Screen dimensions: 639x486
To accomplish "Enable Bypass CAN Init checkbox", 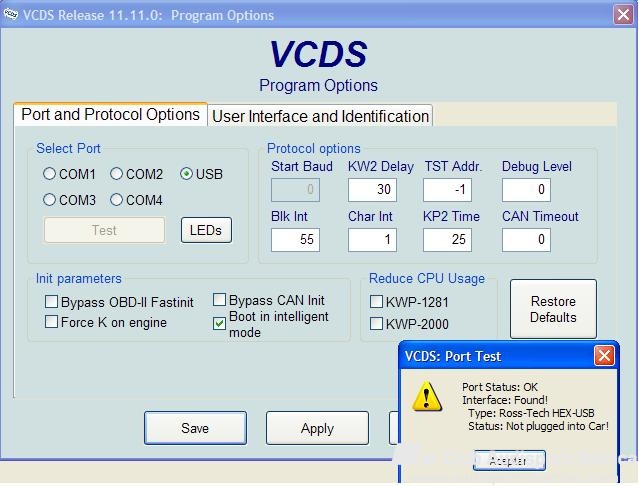I will point(219,300).
